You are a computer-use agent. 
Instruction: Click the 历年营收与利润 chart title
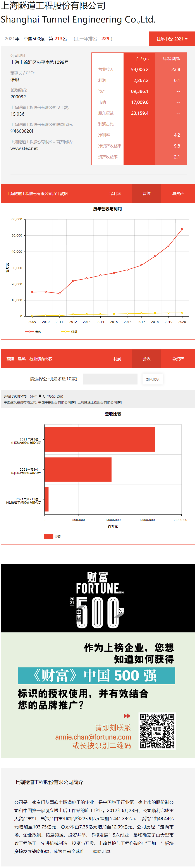pyautogui.click(x=108, y=209)
